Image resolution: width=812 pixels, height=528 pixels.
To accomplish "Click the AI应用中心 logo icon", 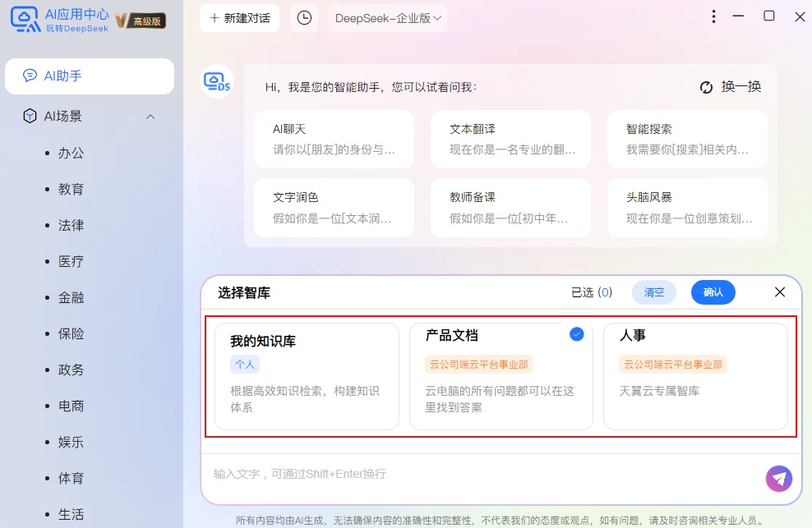I will click(x=25, y=20).
